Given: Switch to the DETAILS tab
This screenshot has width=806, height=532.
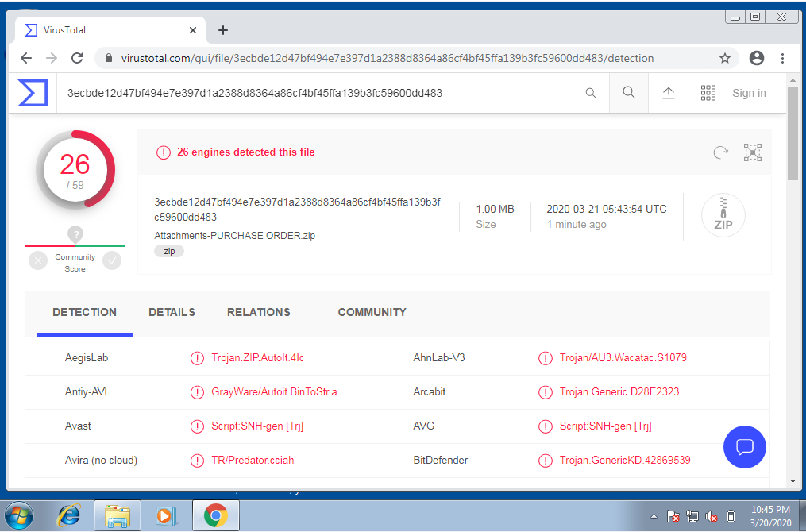Looking at the screenshot, I should (172, 313).
